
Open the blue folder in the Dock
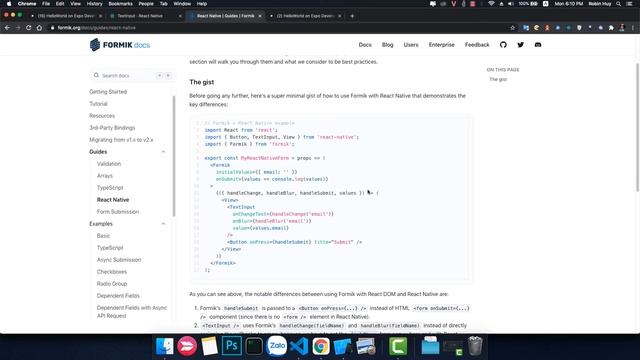(430, 346)
